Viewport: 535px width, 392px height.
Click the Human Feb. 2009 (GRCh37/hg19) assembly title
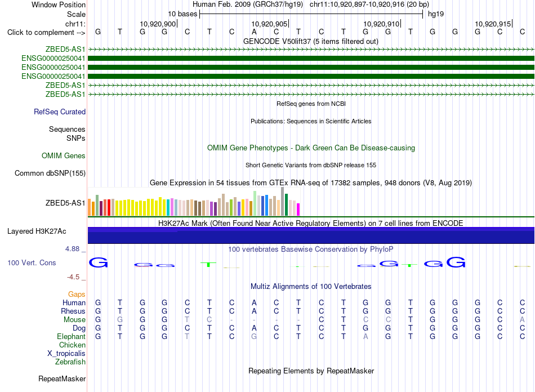coord(248,5)
